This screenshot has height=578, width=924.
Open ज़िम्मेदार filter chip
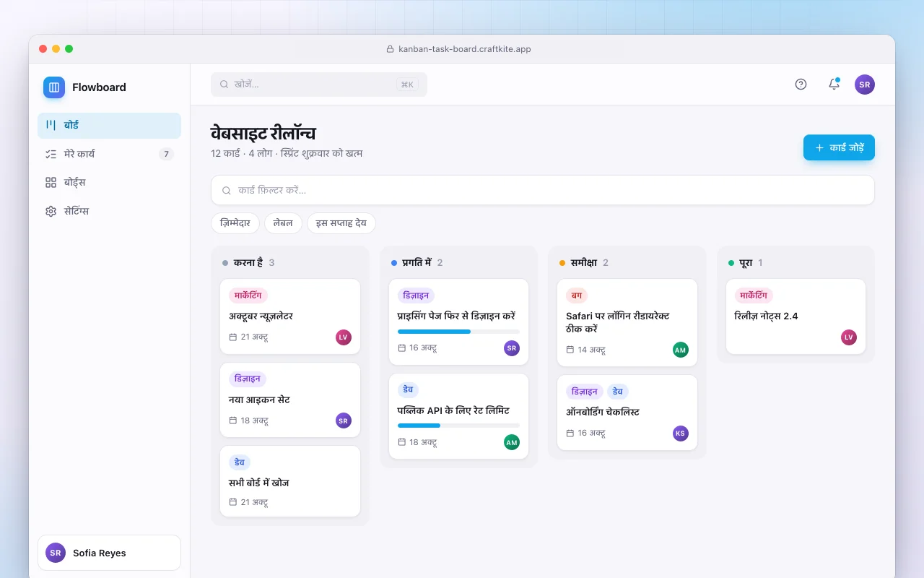point(235,223)
